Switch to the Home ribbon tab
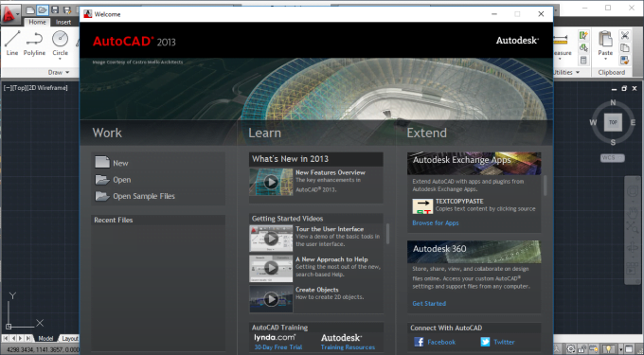 37,22
